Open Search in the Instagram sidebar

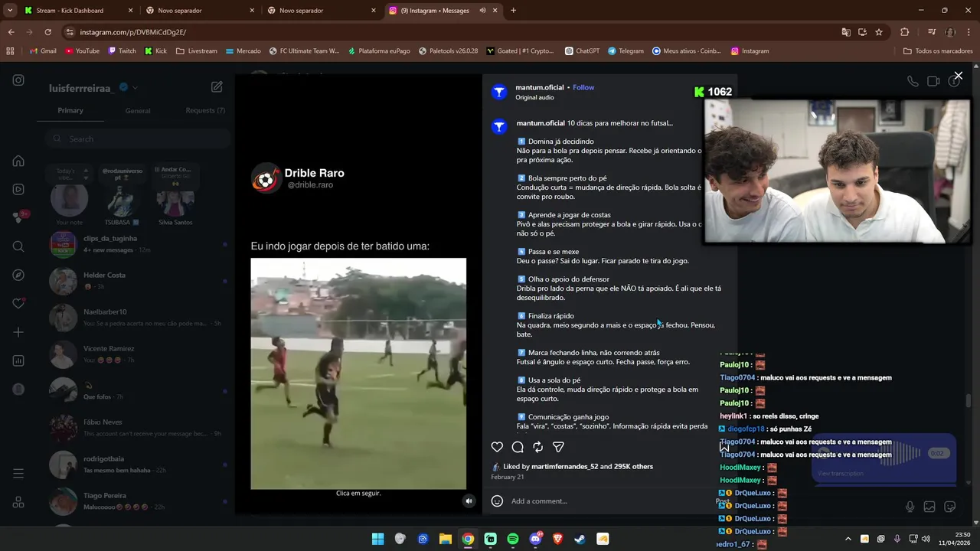[x=18, y=246]
